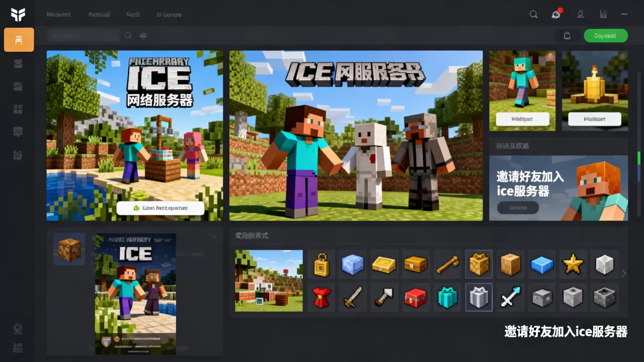The height and width of the screenshot is (362, 644).
Task: Select the iron sword item
Action: click(x=353, y=297)
